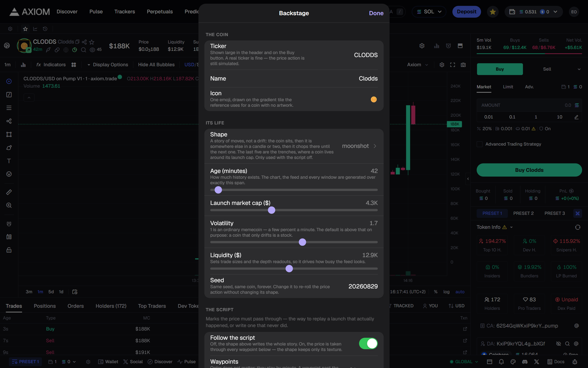
Task: Select PRESET 3 in trade panel
Action: pos(554,213)
